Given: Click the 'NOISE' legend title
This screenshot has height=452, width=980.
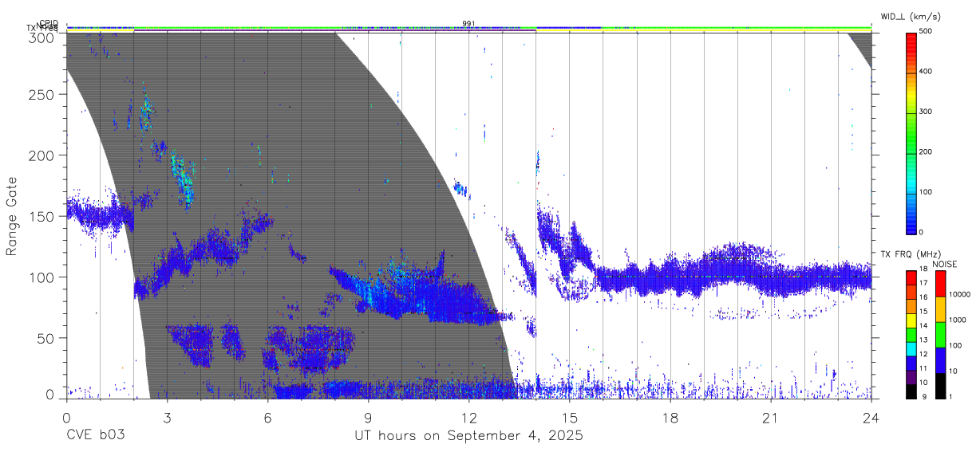Looking at the screenshot, I should pyautogui.click(x=946, y=264).
